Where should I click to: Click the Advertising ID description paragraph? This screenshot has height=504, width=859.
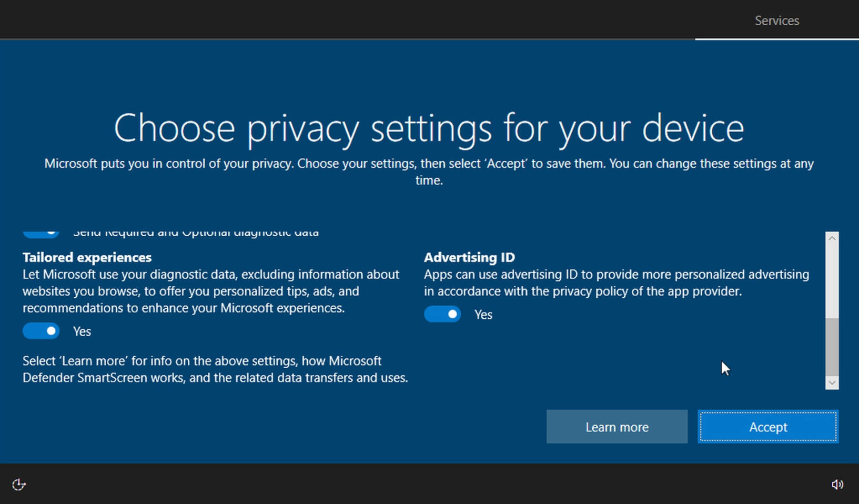point(616,283)
